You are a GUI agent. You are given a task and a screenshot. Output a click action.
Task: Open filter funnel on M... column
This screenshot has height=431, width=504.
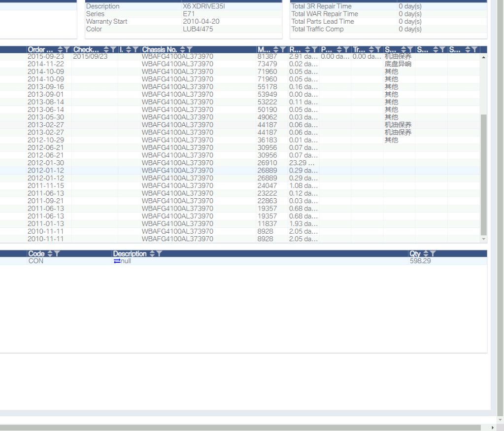(x=282, y=49)
